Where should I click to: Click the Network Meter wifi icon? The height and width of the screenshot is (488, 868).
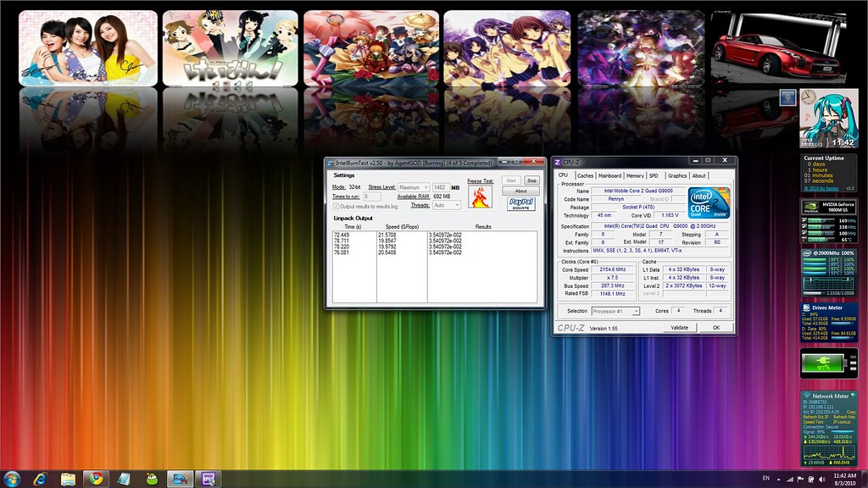pos(807,396)
